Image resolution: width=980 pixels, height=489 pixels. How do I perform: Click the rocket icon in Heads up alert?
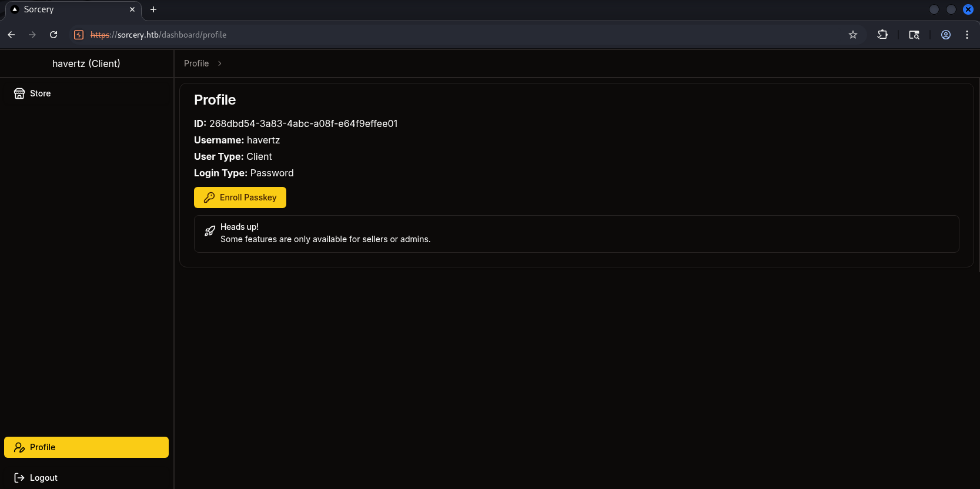(x=210, y=231)
